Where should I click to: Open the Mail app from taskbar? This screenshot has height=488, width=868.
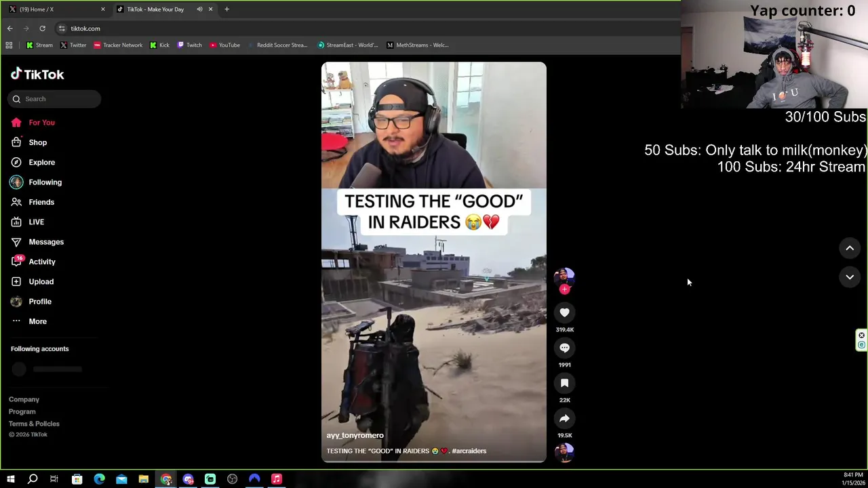(x=121, y=479)
